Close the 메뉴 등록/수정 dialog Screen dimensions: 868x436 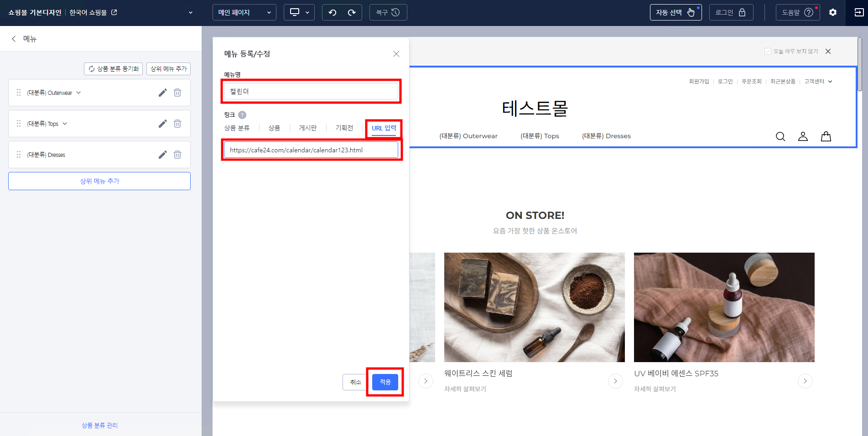tap(396, 54)
